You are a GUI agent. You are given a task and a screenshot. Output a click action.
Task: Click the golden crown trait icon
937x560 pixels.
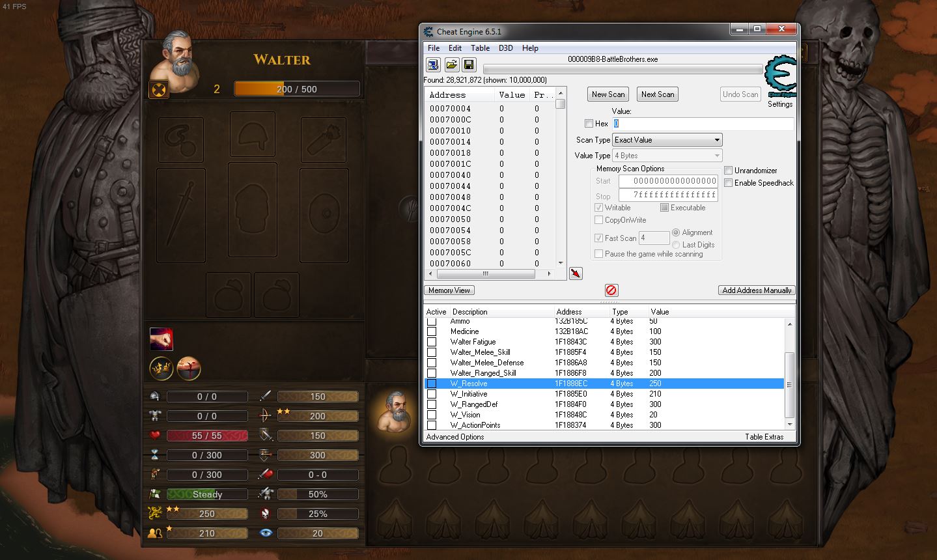coord(161,369)
